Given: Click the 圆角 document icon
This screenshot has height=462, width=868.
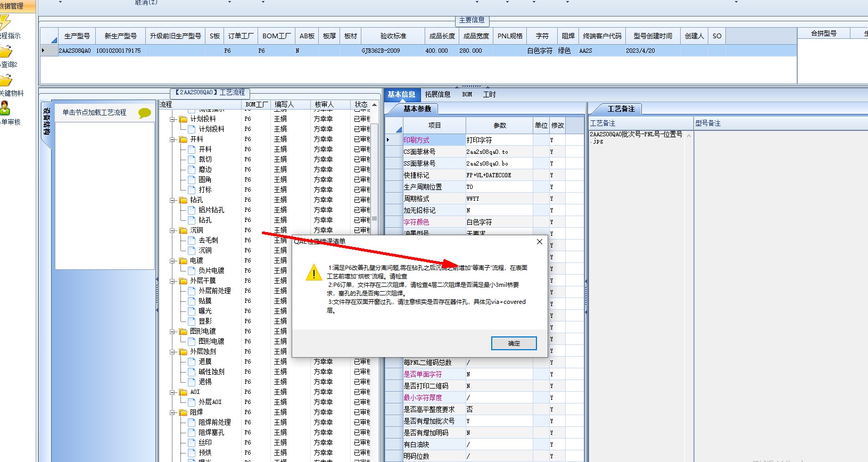Looking at the screenshot, I should pyautogui.click(x=192, y=180).
